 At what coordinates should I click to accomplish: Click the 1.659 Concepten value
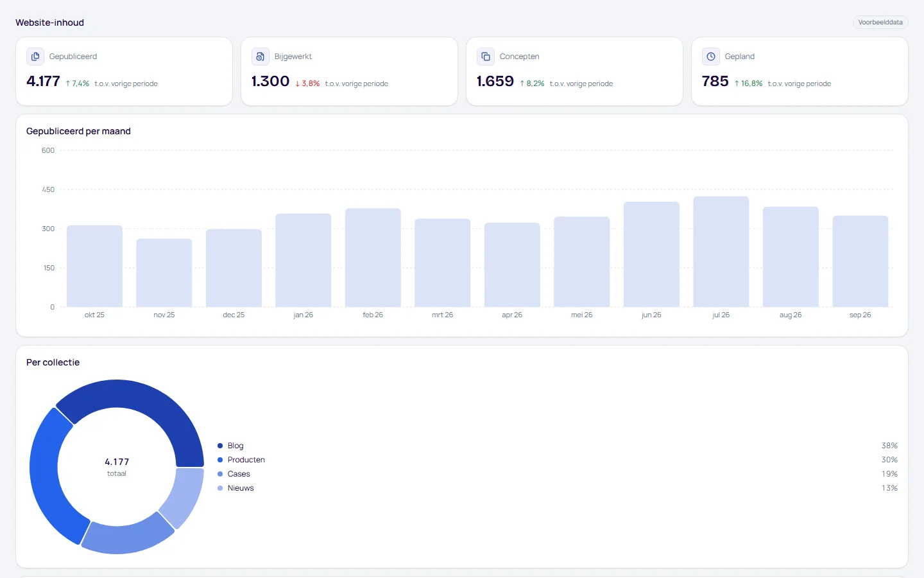[x=495, y=82]
